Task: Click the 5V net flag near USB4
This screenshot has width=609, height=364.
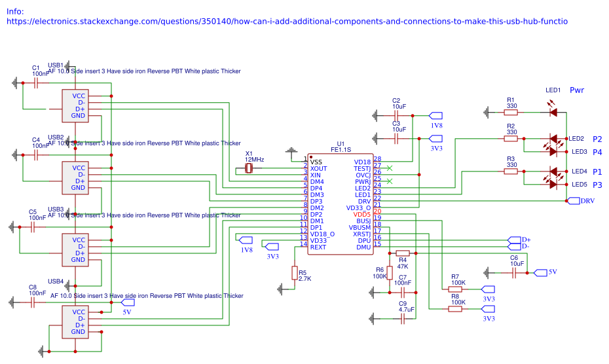Action: (x=128, y=302)
